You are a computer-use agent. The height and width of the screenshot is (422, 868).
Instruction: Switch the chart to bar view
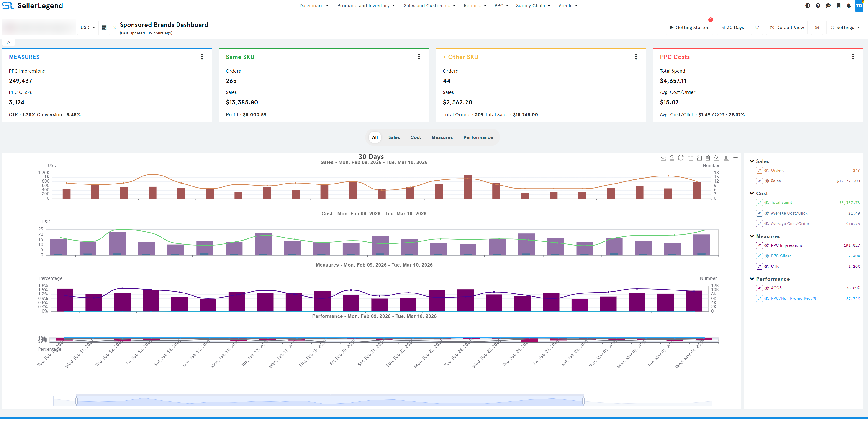(x=726, y=158)
